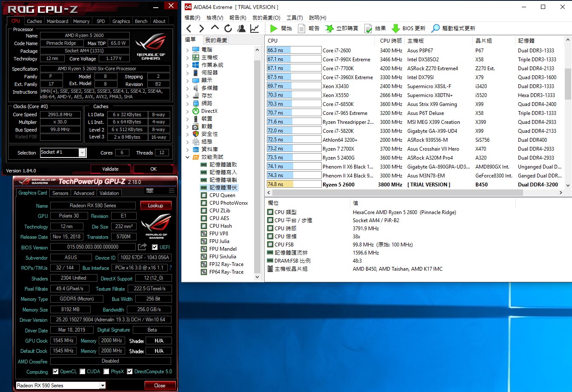Click the AIDA64 up-level arrow icon
This screenshot has height=392, width=572.
point(215,28)
